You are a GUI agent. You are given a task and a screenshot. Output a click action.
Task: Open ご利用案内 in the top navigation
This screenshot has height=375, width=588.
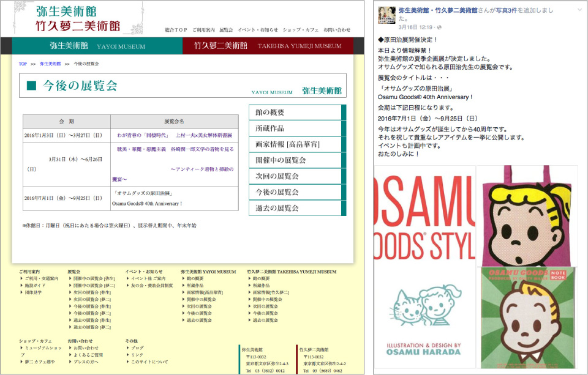point(203,29)
